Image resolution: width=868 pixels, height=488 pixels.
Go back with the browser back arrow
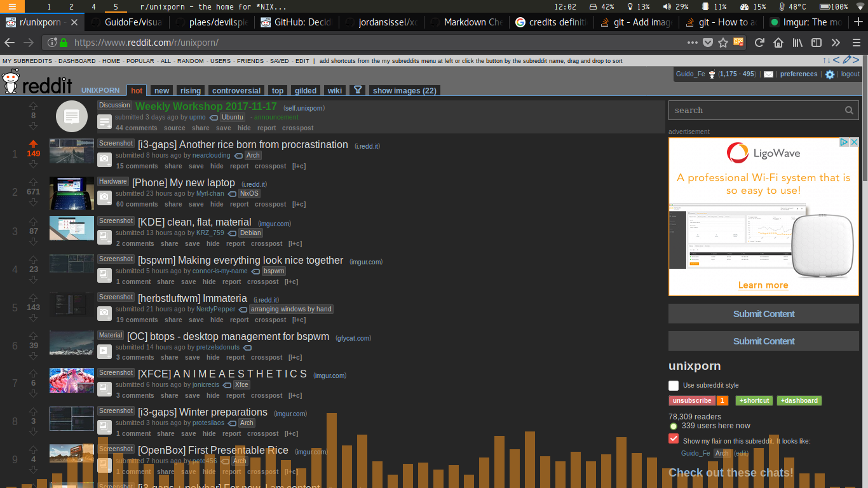(10, 43)
